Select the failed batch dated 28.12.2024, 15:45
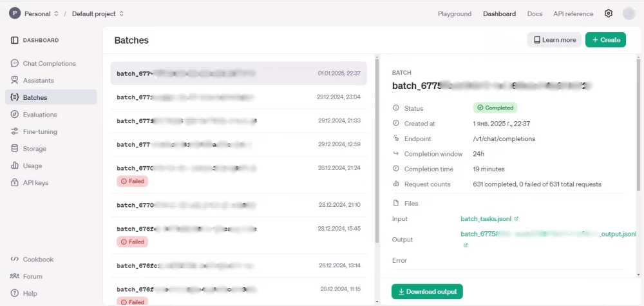This screenshot has height=306, width=644. [x=239, y=235]
